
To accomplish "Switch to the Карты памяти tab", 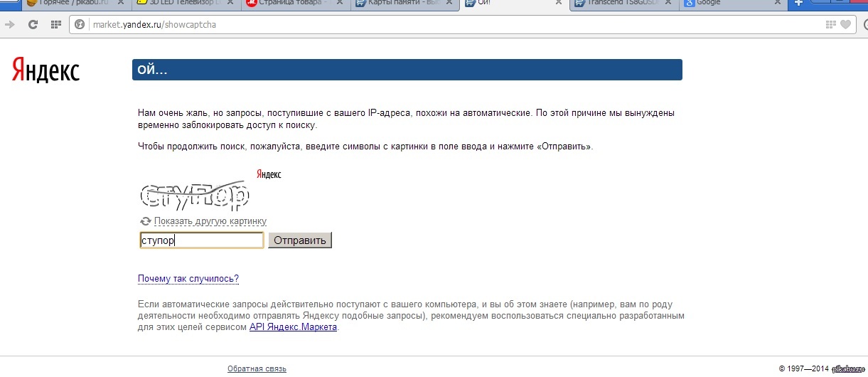I will [402, 4].
